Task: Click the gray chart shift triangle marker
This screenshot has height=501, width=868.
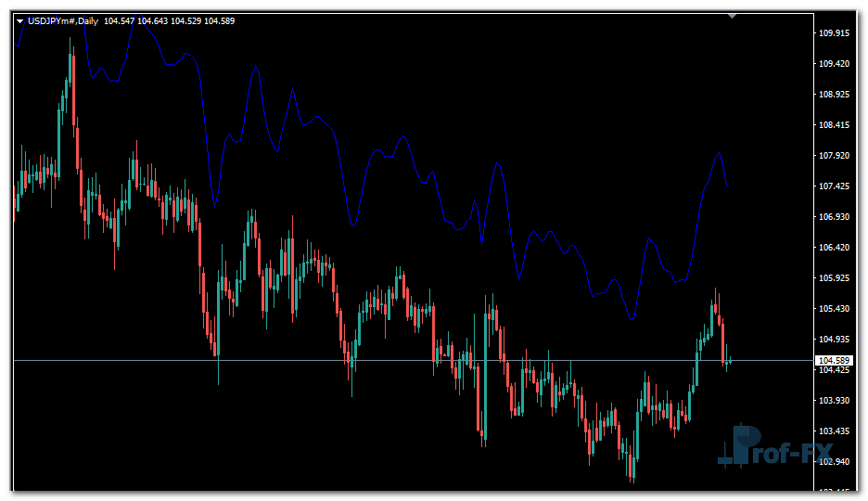Action: (733, 16)
